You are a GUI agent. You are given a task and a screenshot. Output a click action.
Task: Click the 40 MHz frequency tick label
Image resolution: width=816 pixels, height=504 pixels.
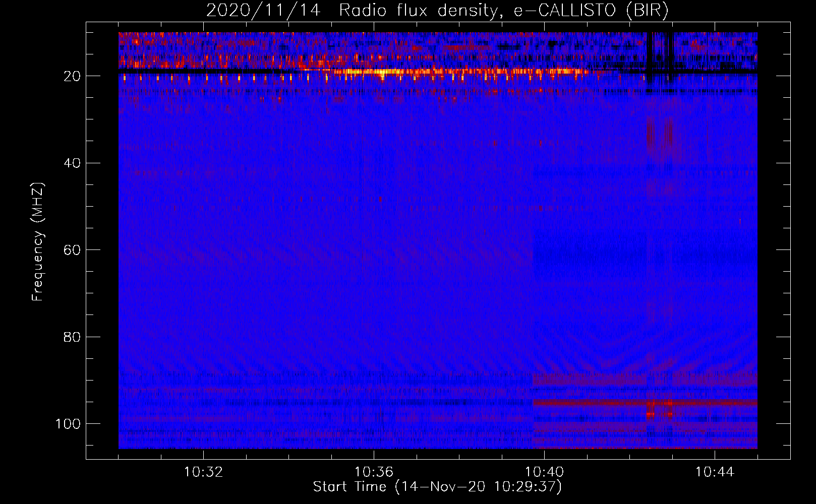click(x=72, y=163)
